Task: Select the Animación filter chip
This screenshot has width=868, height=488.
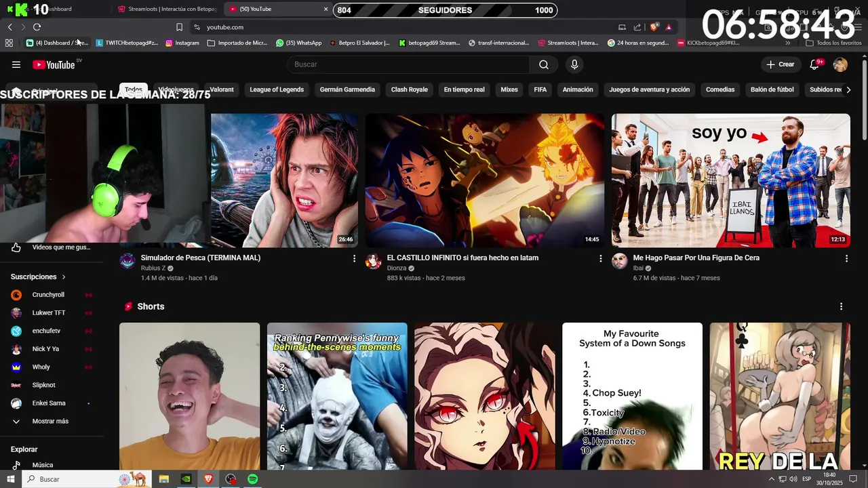Action: (578, 89)
